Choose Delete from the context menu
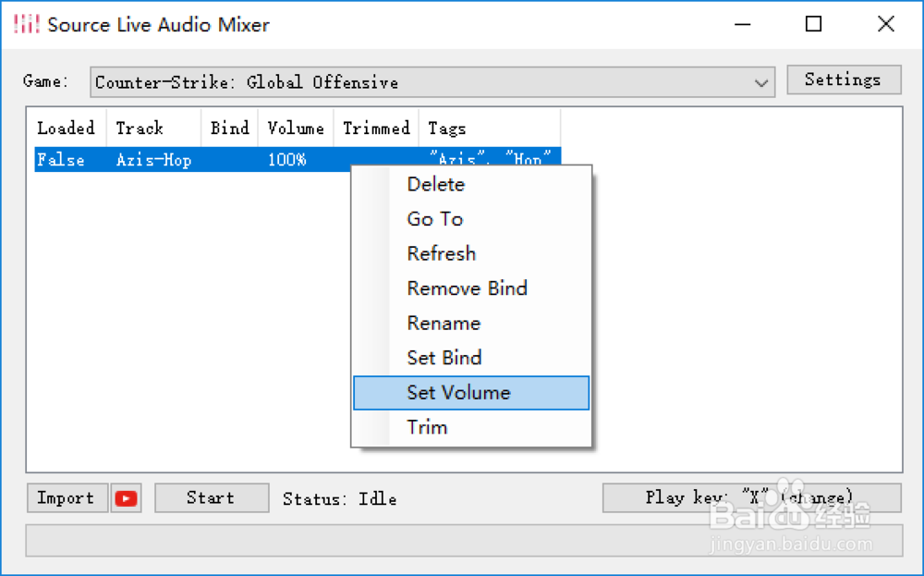This screenshot has width=924, height=576. [436, 184]
